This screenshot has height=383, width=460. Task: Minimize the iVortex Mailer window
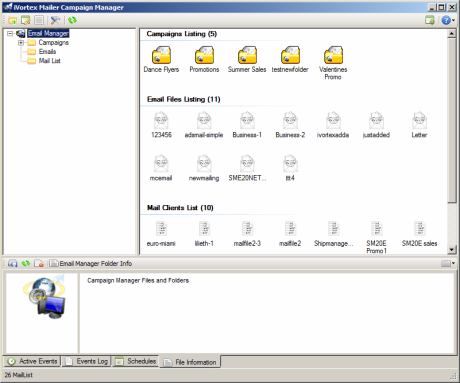(x=432, y=7)
